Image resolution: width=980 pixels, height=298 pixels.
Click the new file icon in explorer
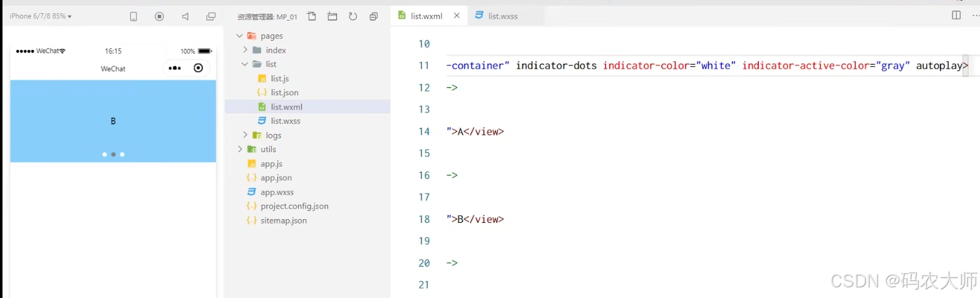(x=312, y=16)
